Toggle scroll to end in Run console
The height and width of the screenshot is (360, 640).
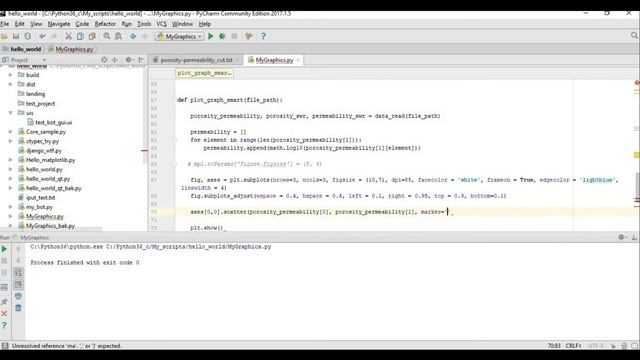(x=18, y=284)
